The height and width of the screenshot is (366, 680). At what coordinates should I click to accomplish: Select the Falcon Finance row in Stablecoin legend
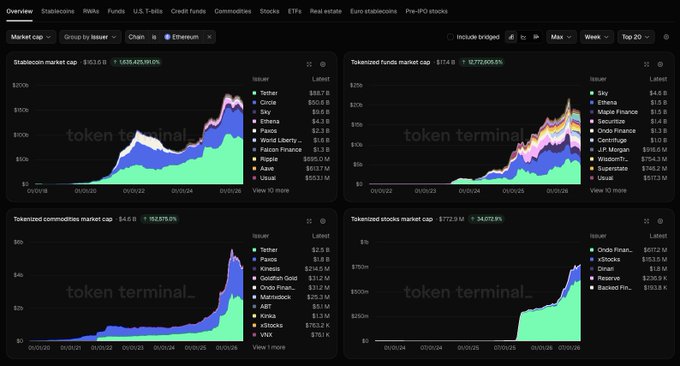click(x=291, y=150)
